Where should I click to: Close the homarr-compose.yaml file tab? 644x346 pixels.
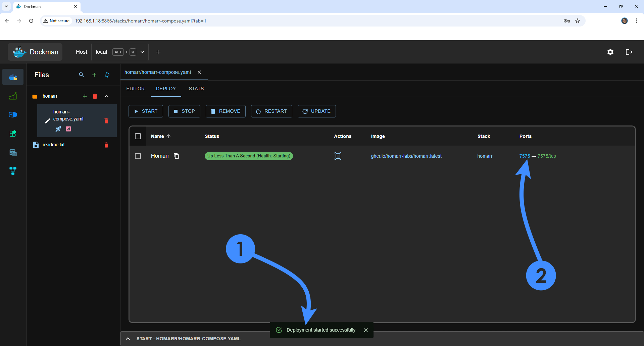[x=199, y=72]
